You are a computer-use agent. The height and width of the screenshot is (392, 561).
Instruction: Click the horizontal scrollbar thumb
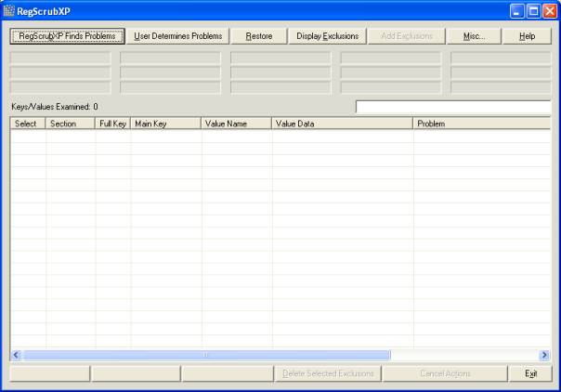[206, 355]
